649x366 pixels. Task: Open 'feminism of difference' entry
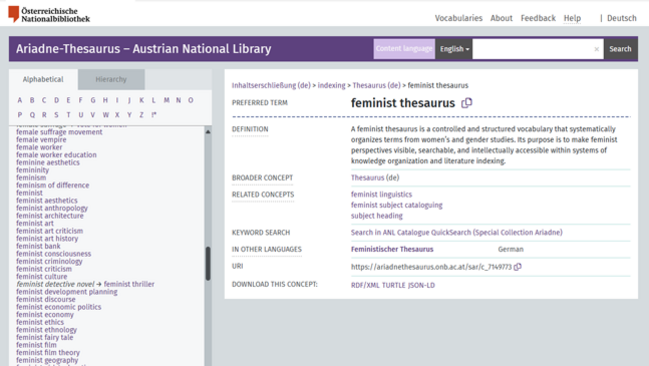pos(53,185)
